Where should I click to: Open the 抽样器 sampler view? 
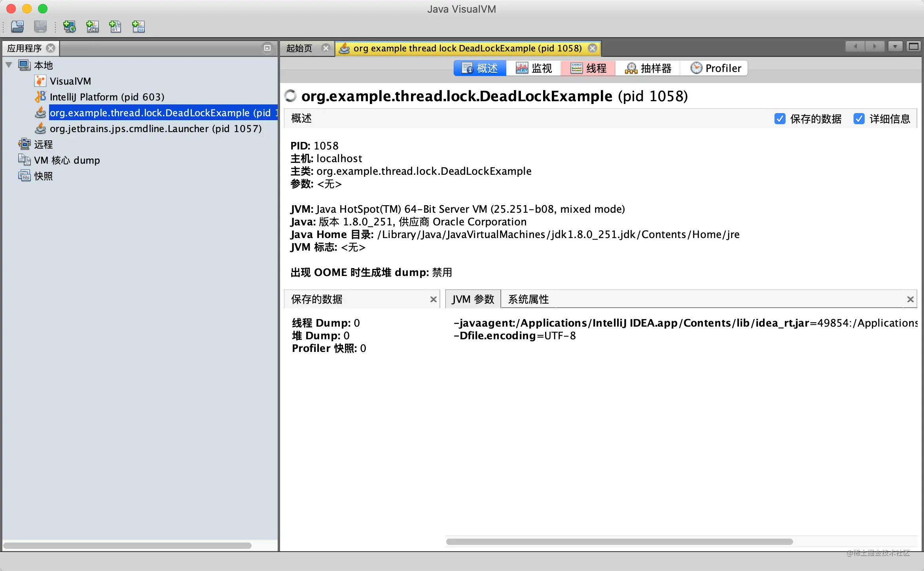648,68
